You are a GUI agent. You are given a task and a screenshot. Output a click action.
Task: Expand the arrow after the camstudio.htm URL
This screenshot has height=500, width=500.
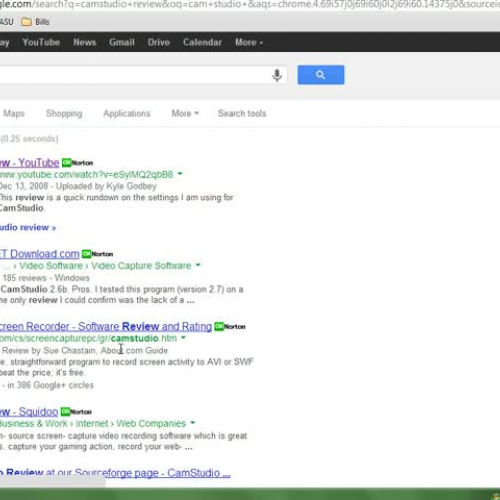(x=183, y=338)
